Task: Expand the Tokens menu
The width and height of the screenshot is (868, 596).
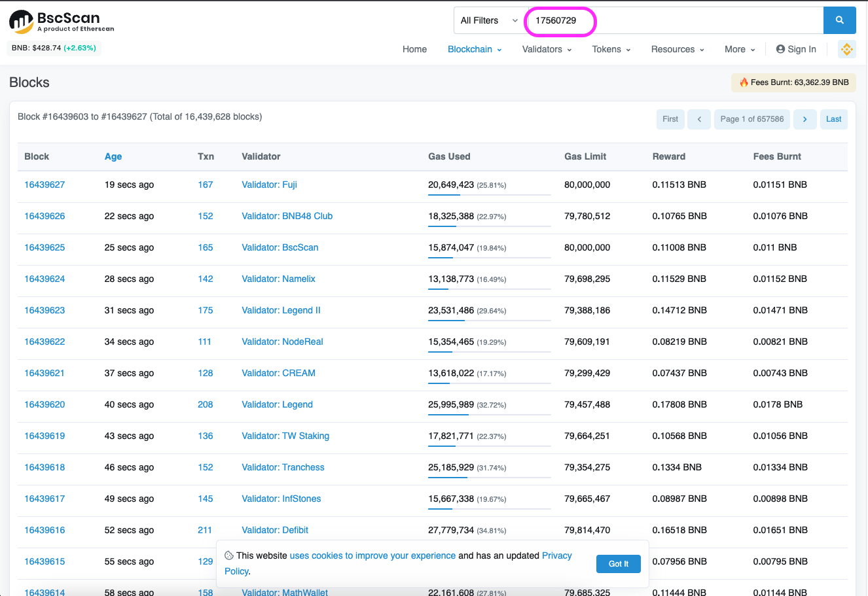Action: [611, 49]
